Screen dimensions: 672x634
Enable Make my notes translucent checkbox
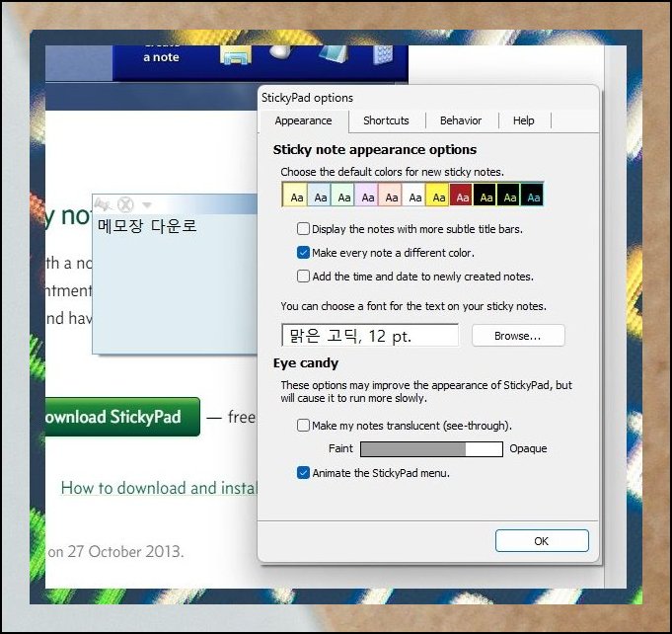point(303,426)
